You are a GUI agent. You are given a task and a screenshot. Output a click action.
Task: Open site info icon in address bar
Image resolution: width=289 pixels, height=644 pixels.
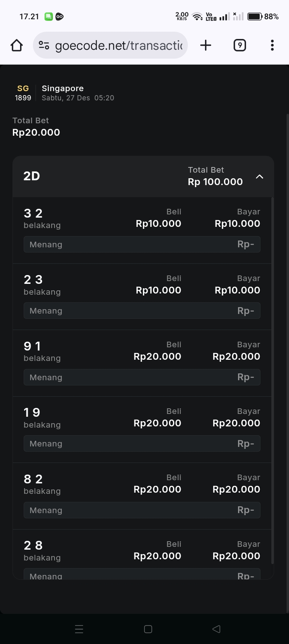pos(44,45)
